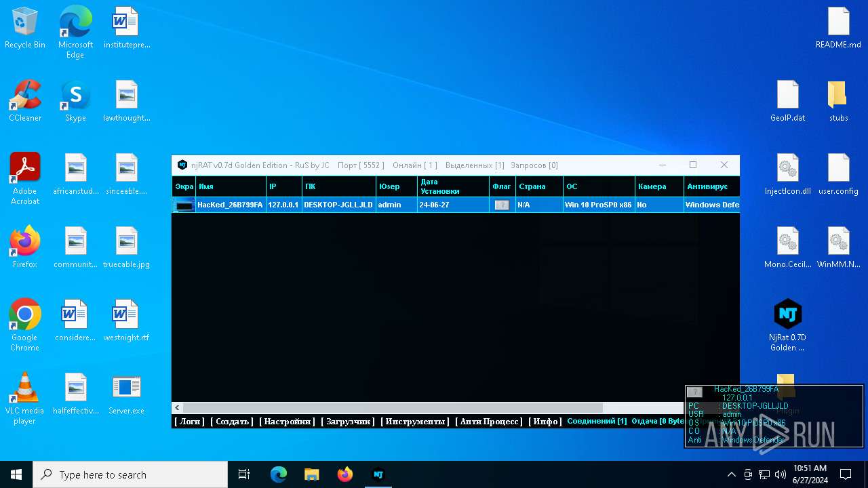Select the halfeffectiv... image file
The width and height of the screenshot is (868, 488).
[75, 394]
